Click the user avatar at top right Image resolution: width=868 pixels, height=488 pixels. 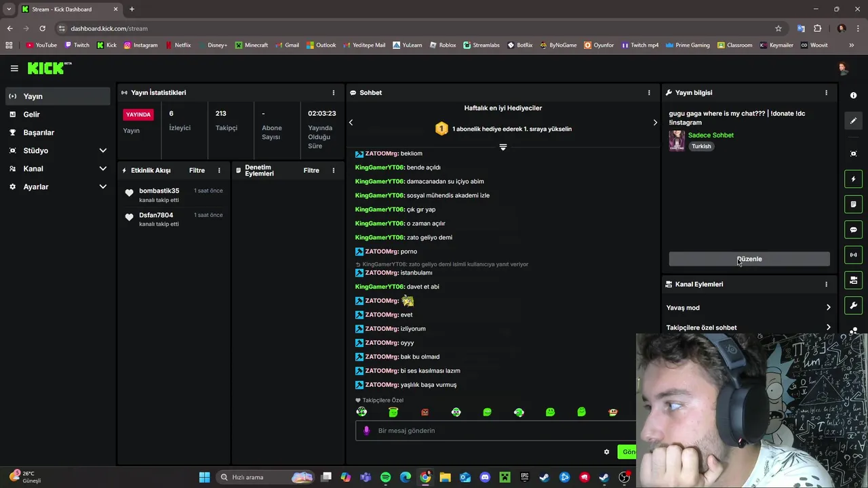(x=843, y=68)
